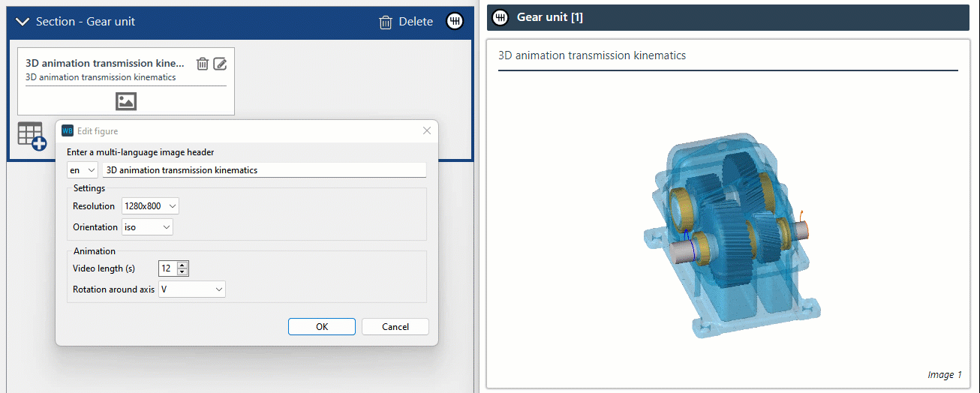Close the Edit figure dialog
The image size is (980, 393).
coord(427,130)
